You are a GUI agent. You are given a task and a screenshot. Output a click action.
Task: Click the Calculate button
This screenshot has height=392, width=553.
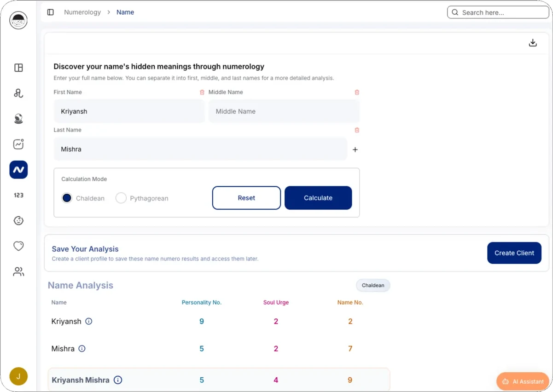pyautogui.click(x=318, y=198)
